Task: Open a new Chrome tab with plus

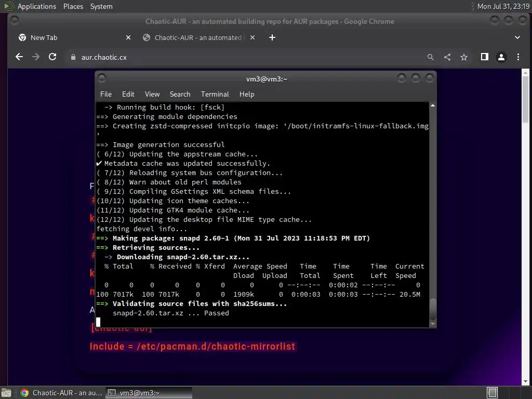Action: pyautogui.click(x=272, y=37)
